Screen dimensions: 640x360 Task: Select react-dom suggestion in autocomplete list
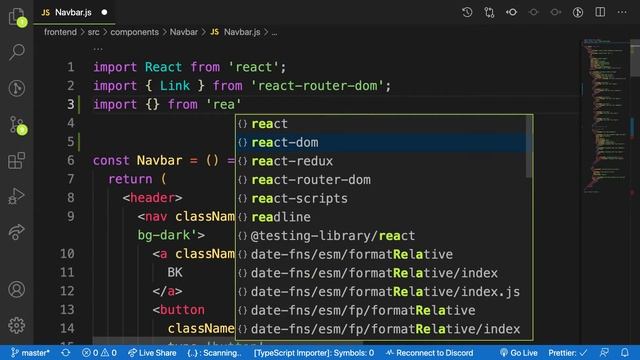381,142
